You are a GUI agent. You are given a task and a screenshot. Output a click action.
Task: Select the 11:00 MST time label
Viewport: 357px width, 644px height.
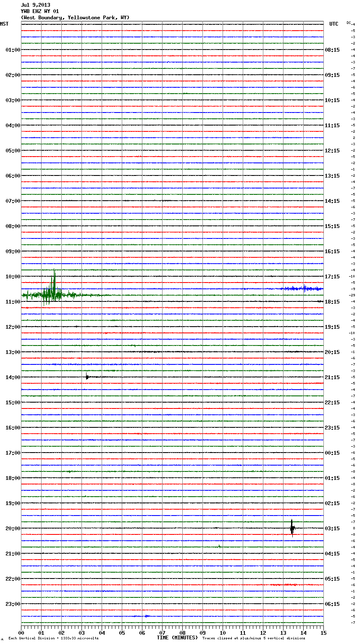(x=13, y=302)
